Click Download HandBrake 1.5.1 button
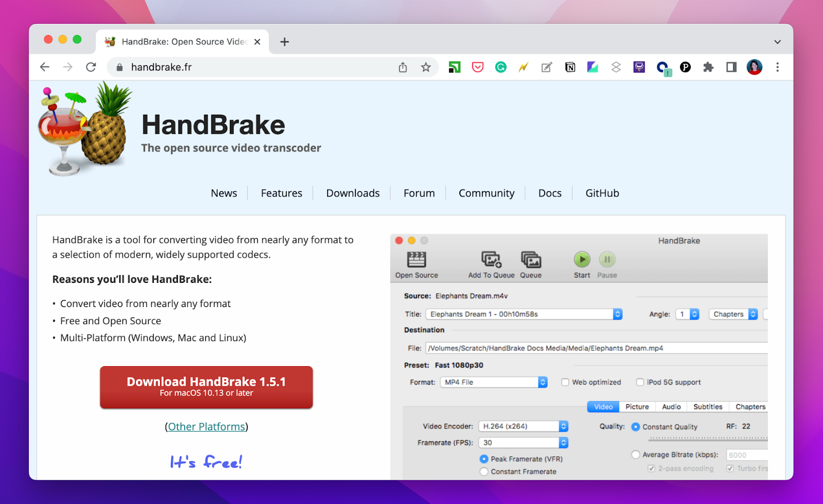This screenshot has width=823, height=504. [x=206, y=387]
